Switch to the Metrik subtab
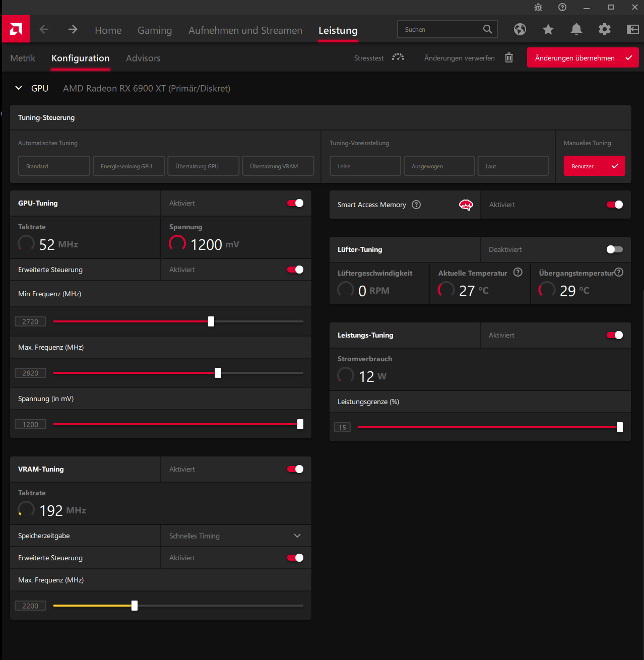 (23, 58)
